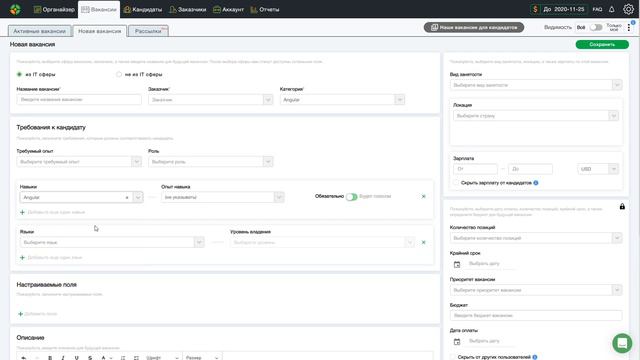Switch to Новая вакансия tab
The height and width of the screenshot is (360, 640).
point(100,31)
